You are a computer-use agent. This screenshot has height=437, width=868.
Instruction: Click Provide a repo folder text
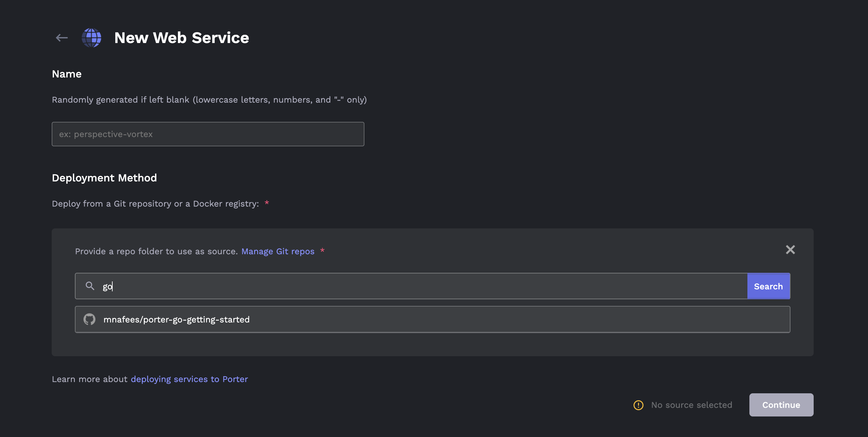[156, 252]
